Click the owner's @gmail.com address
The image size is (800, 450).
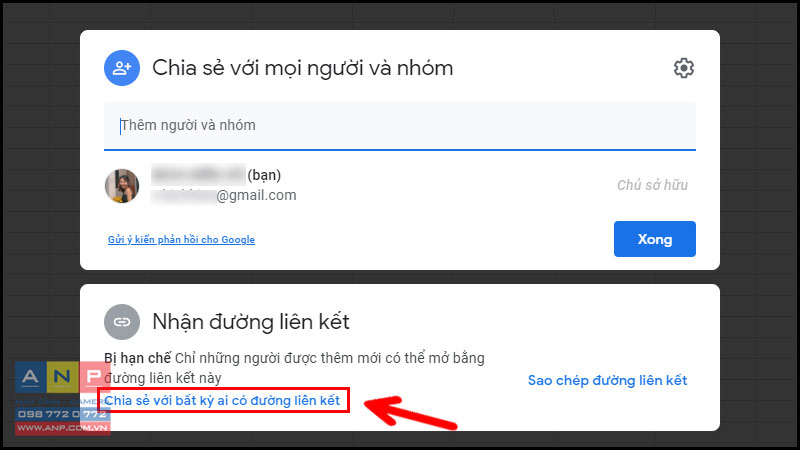tap(223, 195)
